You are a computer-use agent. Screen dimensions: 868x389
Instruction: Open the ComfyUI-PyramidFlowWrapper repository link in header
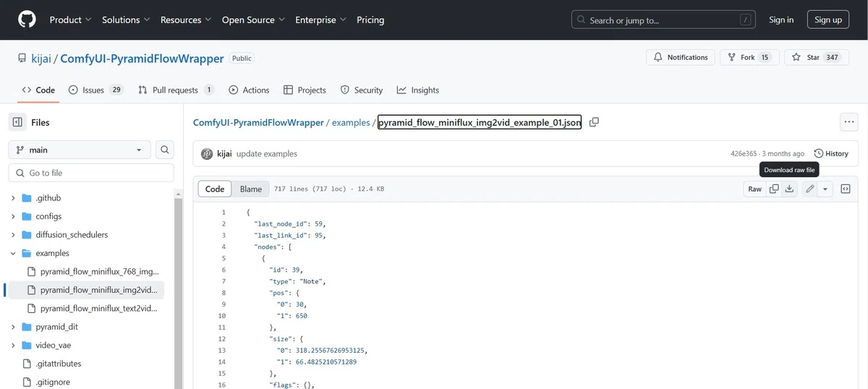(x=142, y=59)
